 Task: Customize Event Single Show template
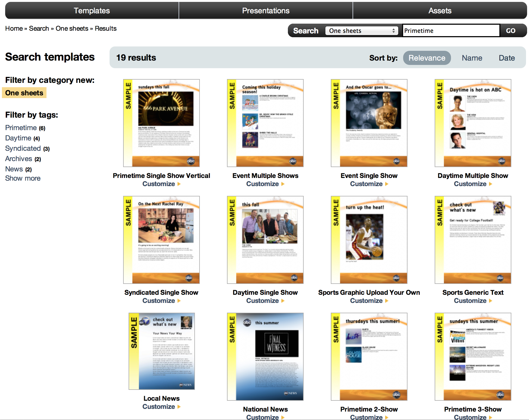[369, 184]
